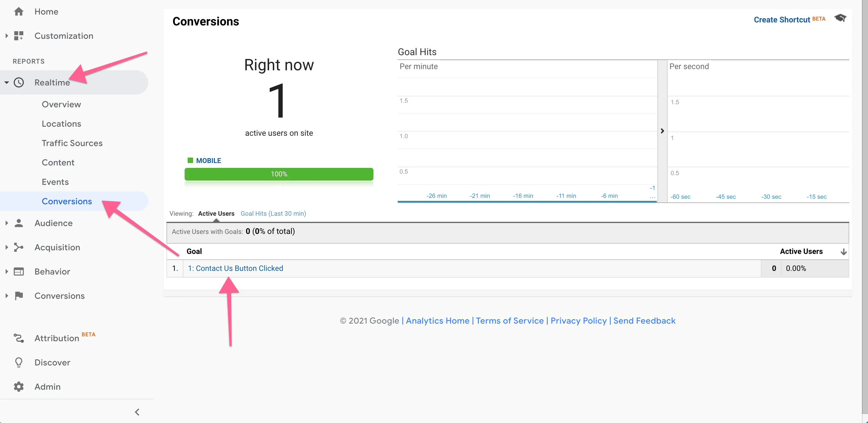Image resolution: width=868 pixels, height=423 pixels.
Task: Collapse the Realtime section
Action: click(x=6, y=82)
